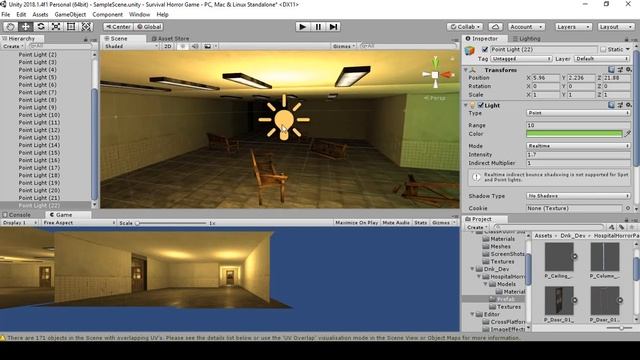Open the Scene Gizmos dropdown
The width and height of the screenshot is (640, 360).
(x=344, y=46)
